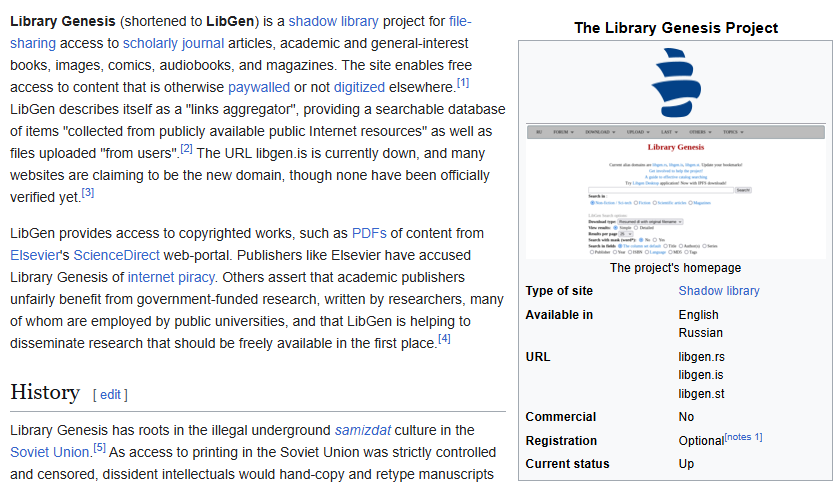Click the 'English' language entry
The image size is (835, 485).
coord(699,315)
